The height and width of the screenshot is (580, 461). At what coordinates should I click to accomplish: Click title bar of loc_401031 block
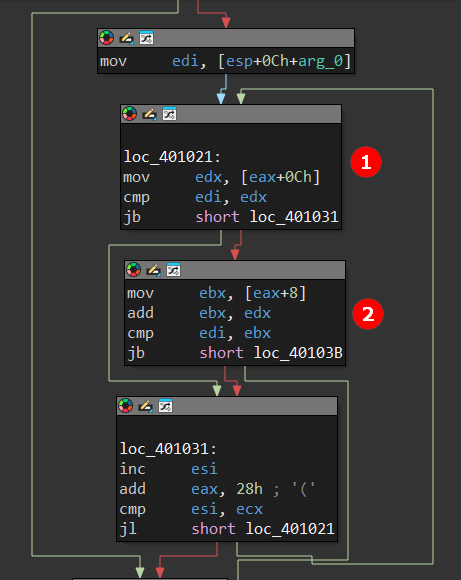(227, 406)
